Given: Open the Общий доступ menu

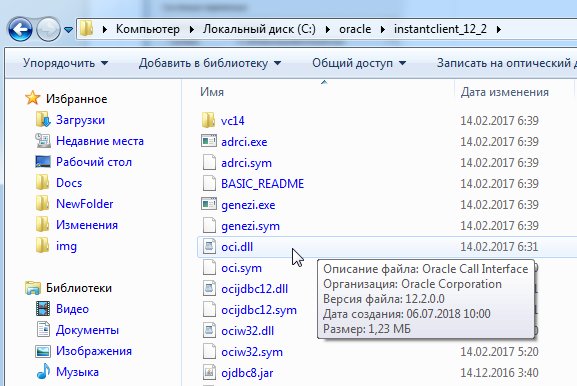Looking at the screenshot, I should pos(359,63).
